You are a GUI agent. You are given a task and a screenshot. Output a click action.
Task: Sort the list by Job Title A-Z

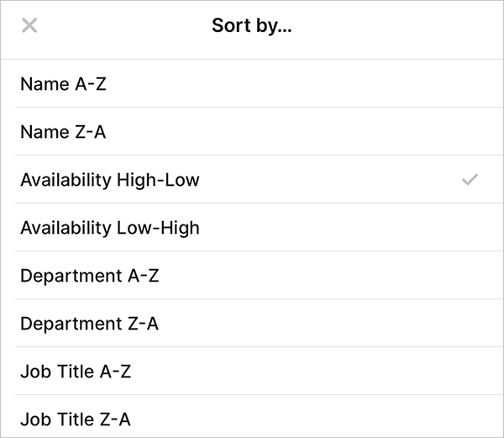76,372
